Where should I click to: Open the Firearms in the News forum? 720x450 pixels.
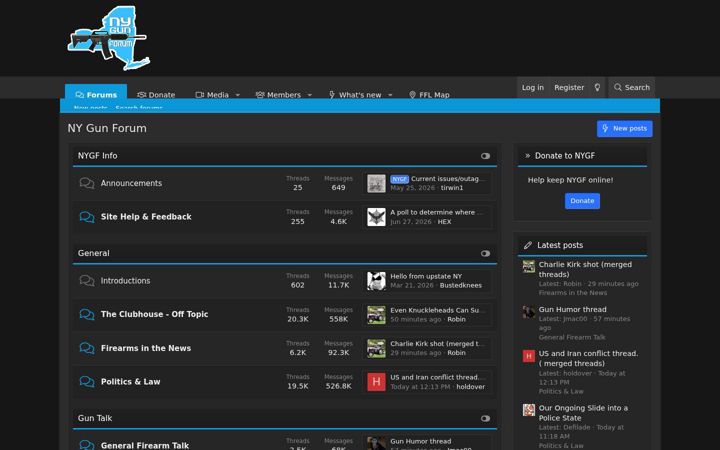point(146,348)
